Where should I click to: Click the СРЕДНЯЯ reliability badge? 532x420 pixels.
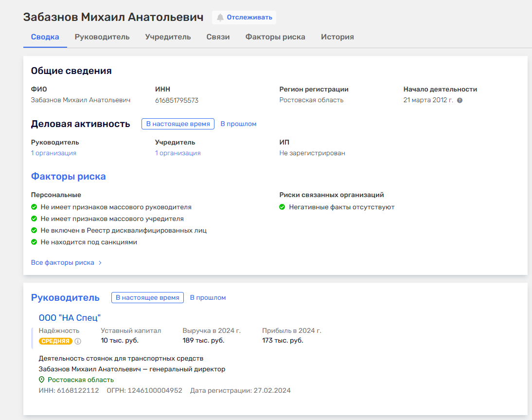(55, 341)
